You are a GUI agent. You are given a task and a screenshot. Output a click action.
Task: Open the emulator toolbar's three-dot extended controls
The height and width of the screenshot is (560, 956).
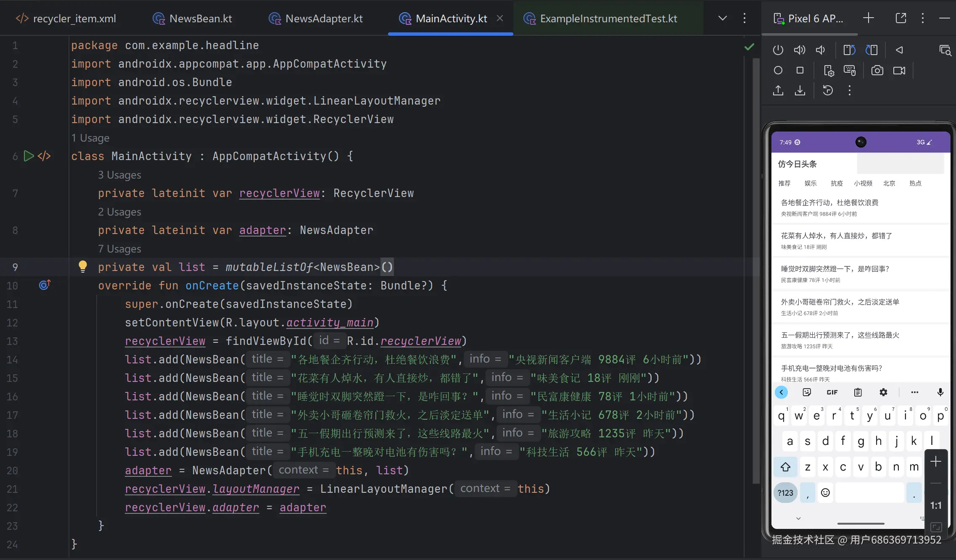coord(849,90)
